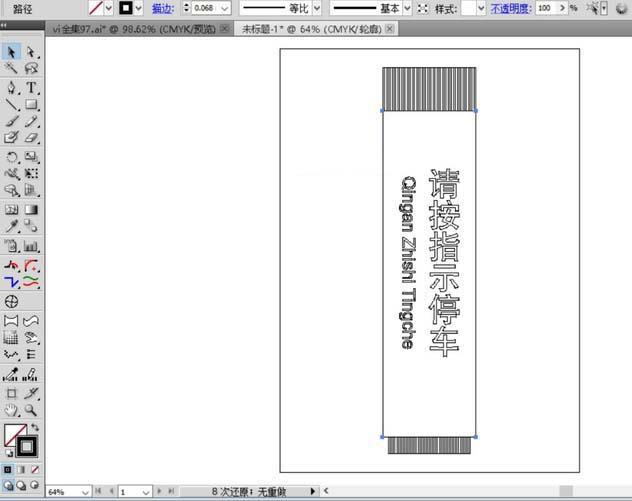Click the 描边 stroke panel link
Screen dimensions: 632x501
(162, 8)
